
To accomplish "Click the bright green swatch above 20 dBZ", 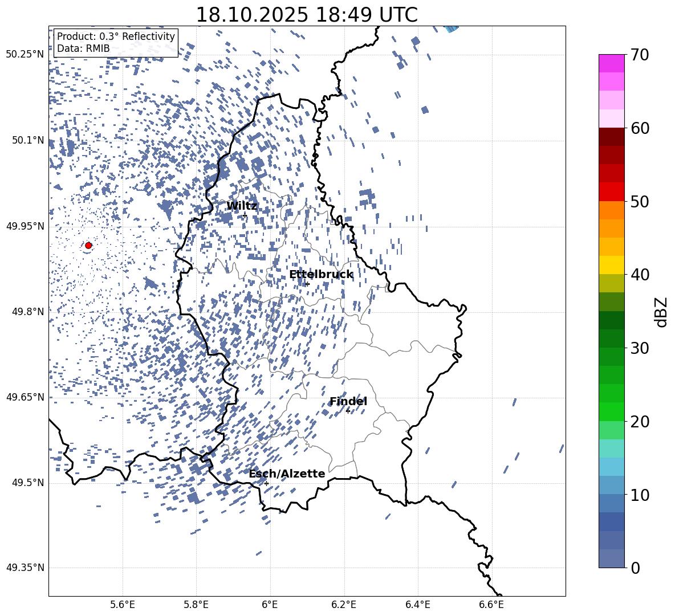I will click(x=611, y=411).
